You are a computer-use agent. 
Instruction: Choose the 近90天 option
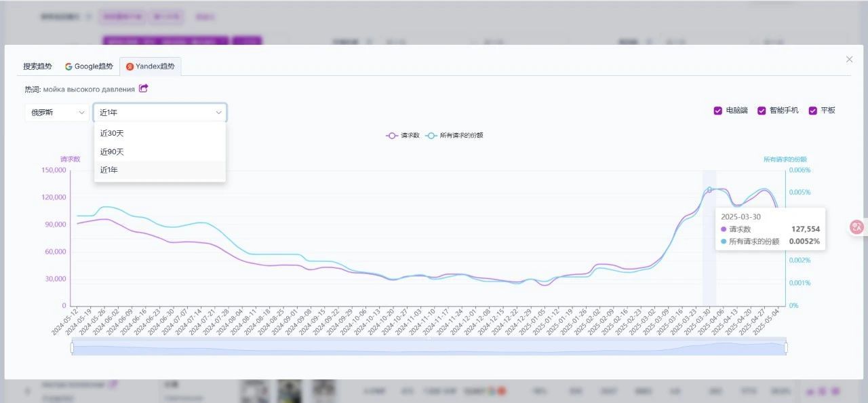click(160, 152)
